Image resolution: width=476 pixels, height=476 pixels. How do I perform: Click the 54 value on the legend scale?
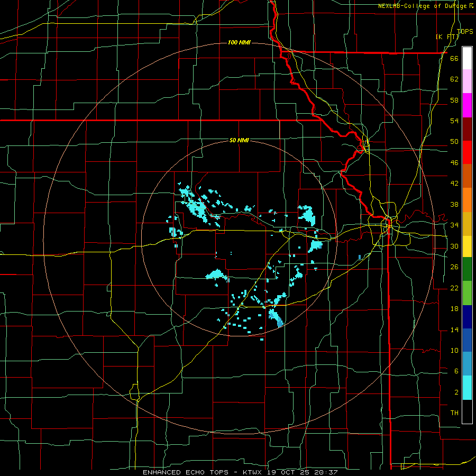(454, 121)
